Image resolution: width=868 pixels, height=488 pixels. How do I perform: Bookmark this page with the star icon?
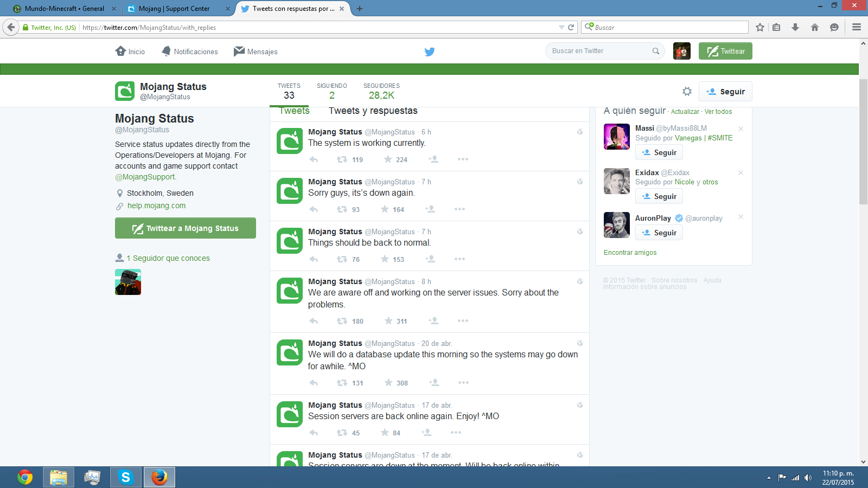(x=760, y=27)
